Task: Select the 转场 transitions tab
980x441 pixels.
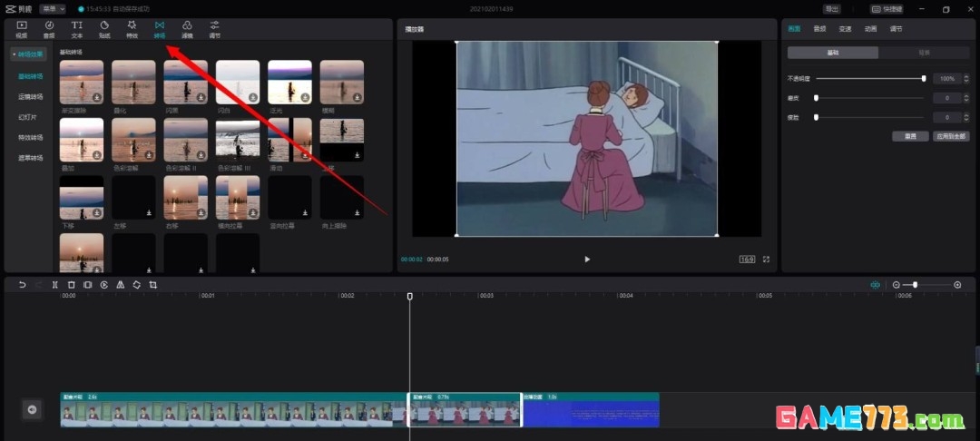Action: point(160,29)
